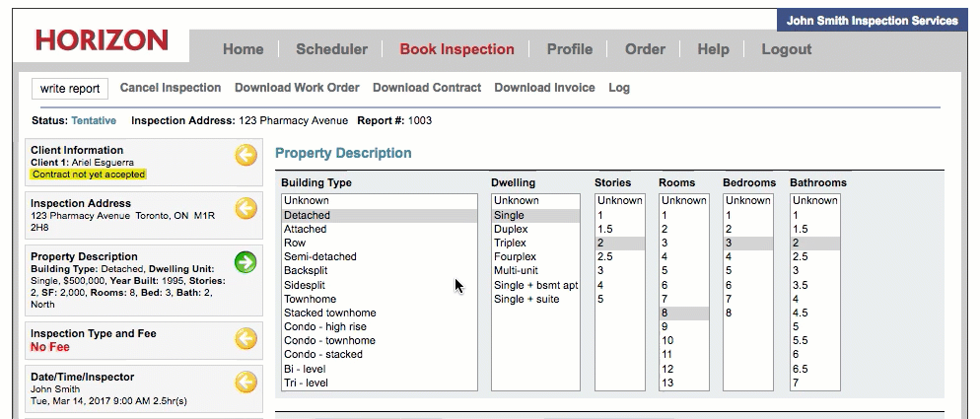Screen dimensions: 980x419
Task: Click the Cancel Inspection link
Action: click(171, 88)
